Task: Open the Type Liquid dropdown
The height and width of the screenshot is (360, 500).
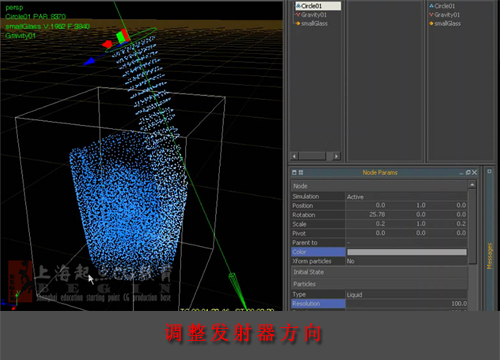Action: 406,295
